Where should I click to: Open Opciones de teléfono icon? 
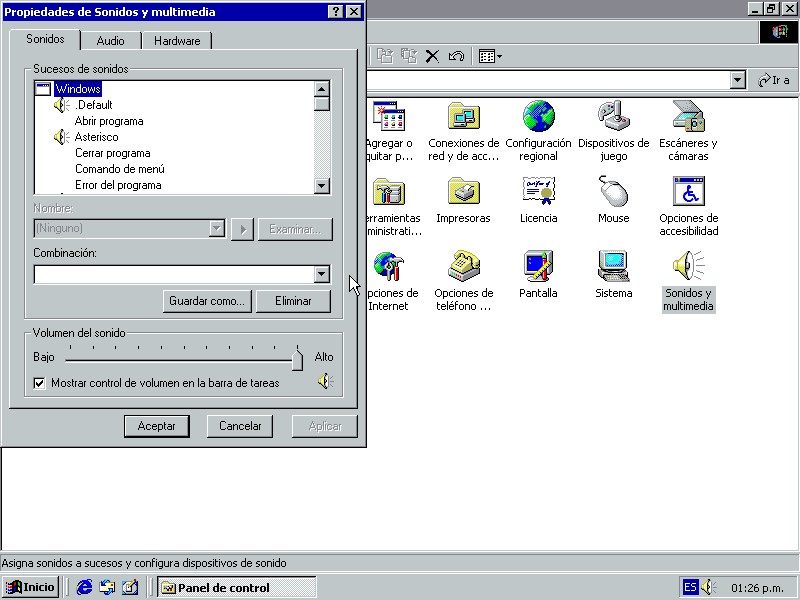tap(463, 266)
